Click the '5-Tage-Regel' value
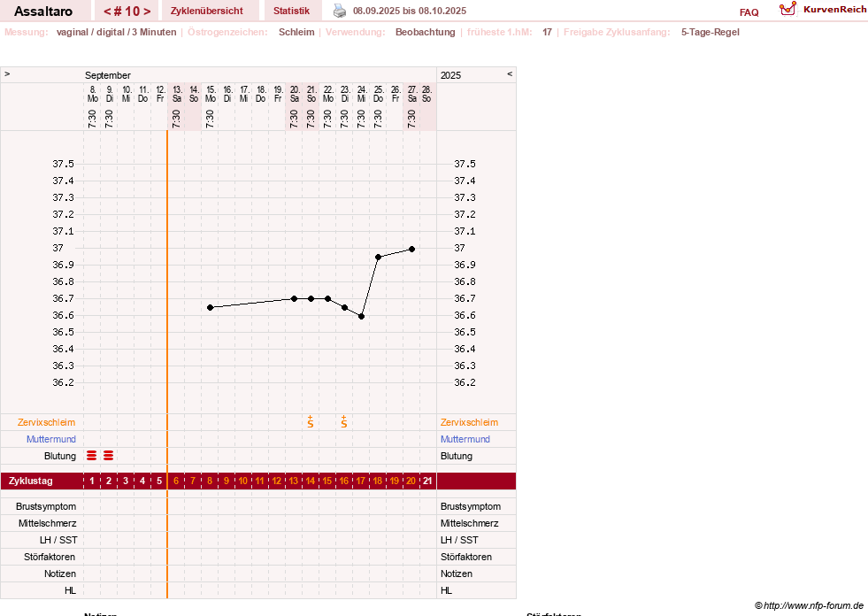Image resolution: width=868 pixels, height=616 pixels. pyautogui.click(x=711, y=32)
